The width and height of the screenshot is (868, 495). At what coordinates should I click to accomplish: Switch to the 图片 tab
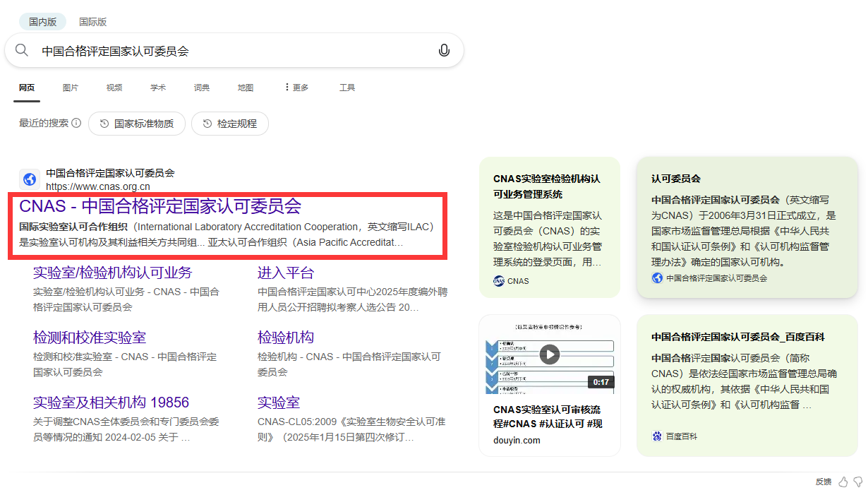click(71, 87)
